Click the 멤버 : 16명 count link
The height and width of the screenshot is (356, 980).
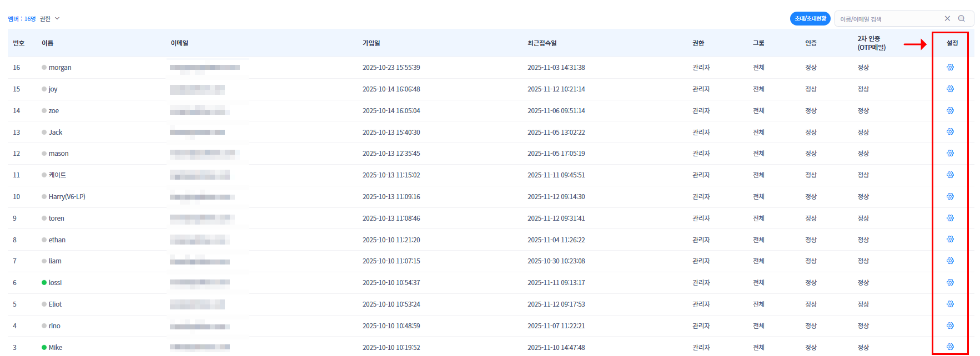click(x=22, y=19)
